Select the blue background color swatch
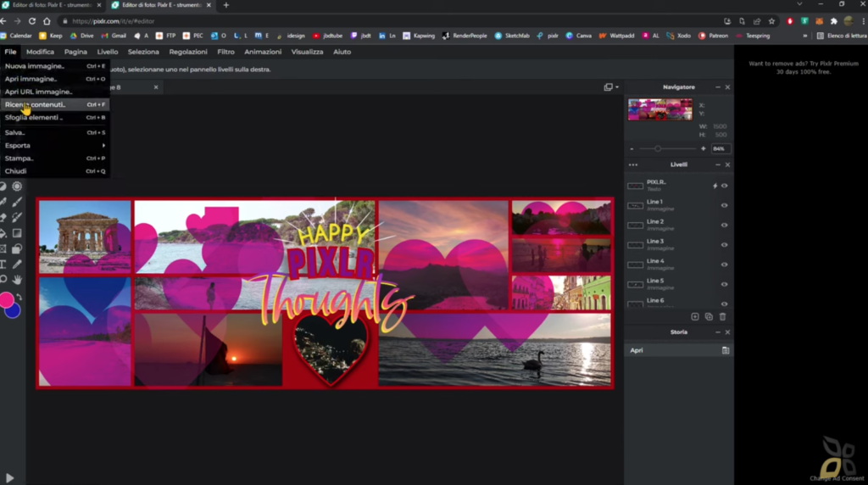 click(14, 311)
